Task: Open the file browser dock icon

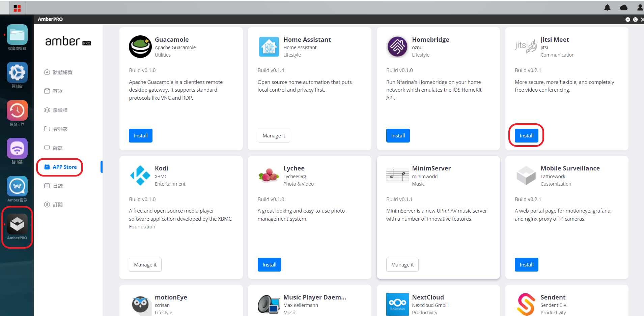Action: [x=17, y=35]
